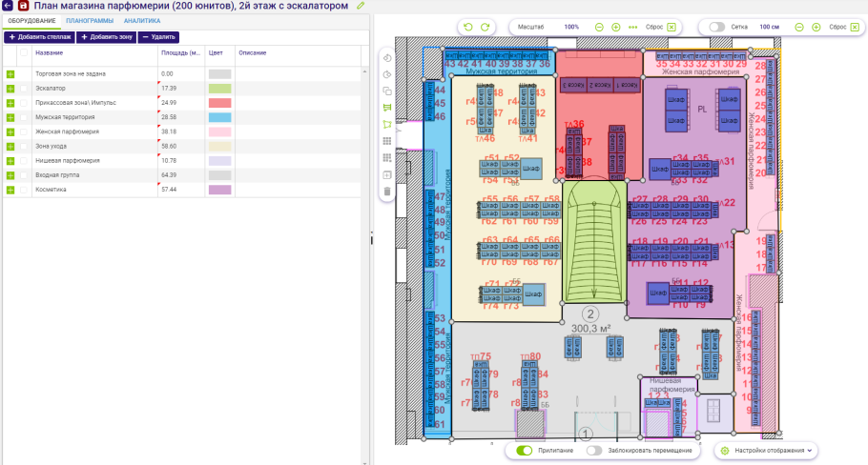Zoom in with the Масштаб plus icon
Image resolution: width=868 pixels, height=465 pixels.
point(615,28)
